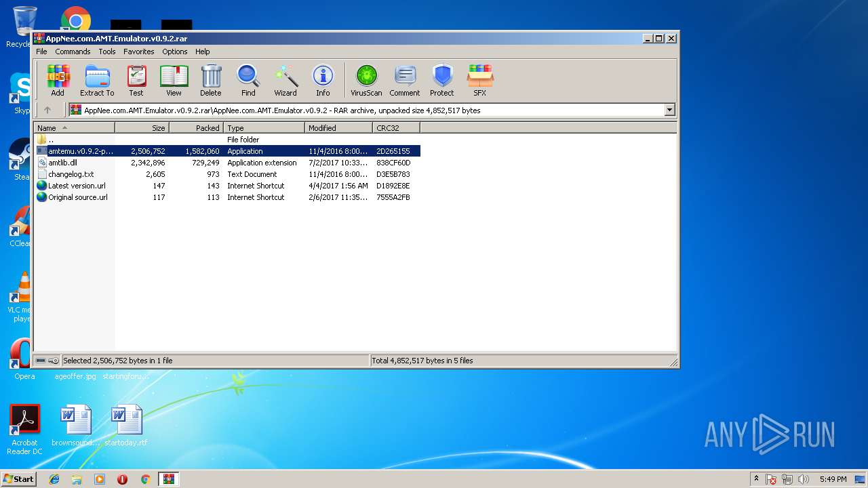This screenshot has height=488, width=868.
Task: Click the CRC32 value 838CF60D
Action: click(x=393, y=163)
